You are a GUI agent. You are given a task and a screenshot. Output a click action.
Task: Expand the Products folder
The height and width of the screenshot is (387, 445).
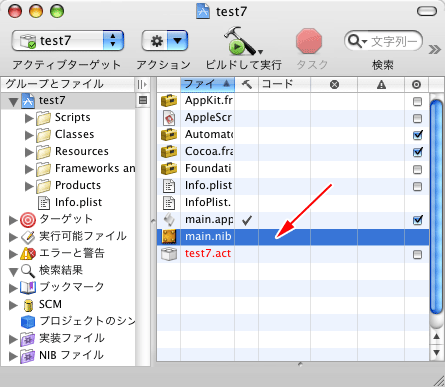point(29,186)
